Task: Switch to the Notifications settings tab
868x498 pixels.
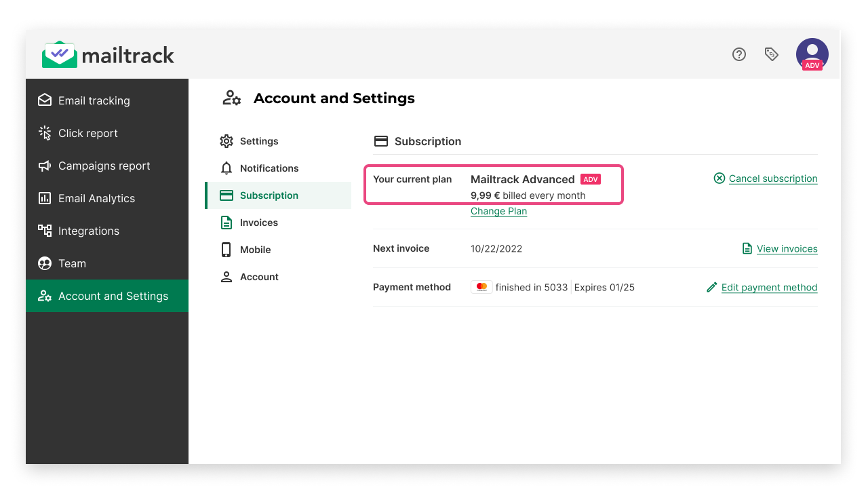Action: [269, 168]
